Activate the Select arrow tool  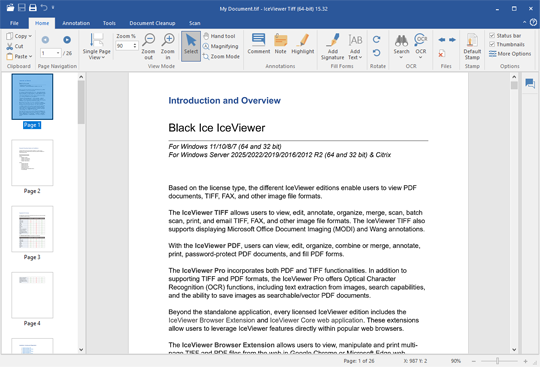(x=191, y=46)
